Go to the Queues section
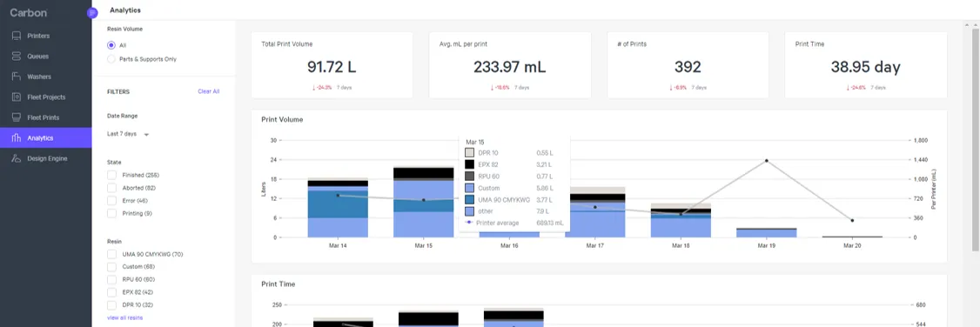Viewport: 980px width, 327px height. (45, 57)
